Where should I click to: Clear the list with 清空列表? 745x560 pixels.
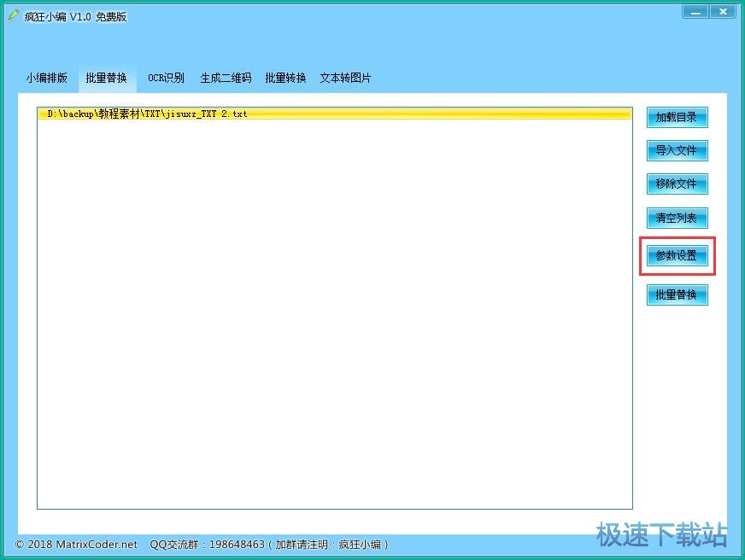[x=677, y=218]
